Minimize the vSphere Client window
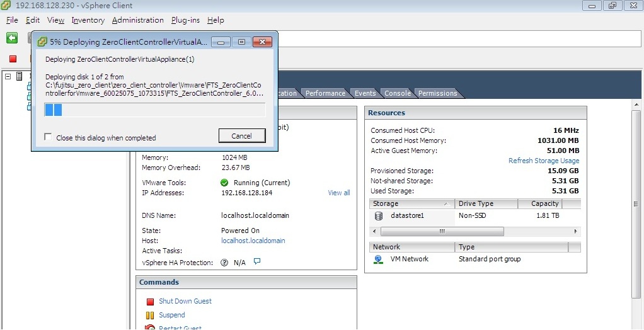644x330 pixels. click(592, 6)
